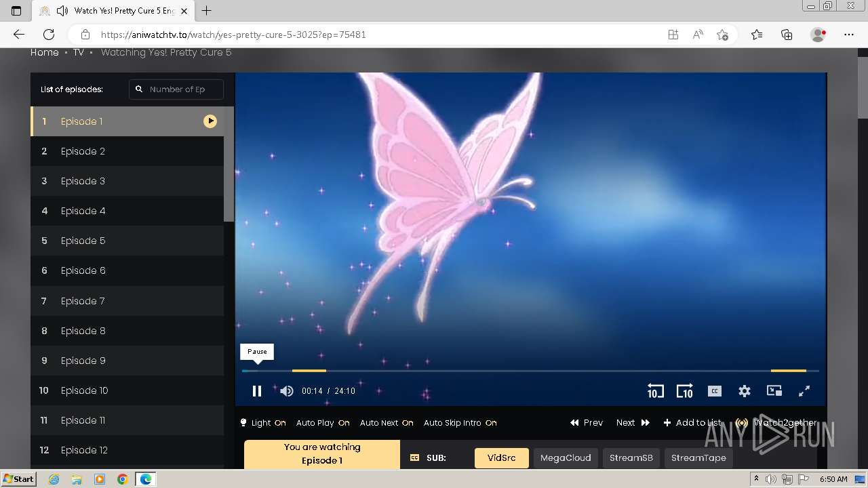Close the Pretty Cure 5 tab

pyautogui.click(x=184, y=11)
